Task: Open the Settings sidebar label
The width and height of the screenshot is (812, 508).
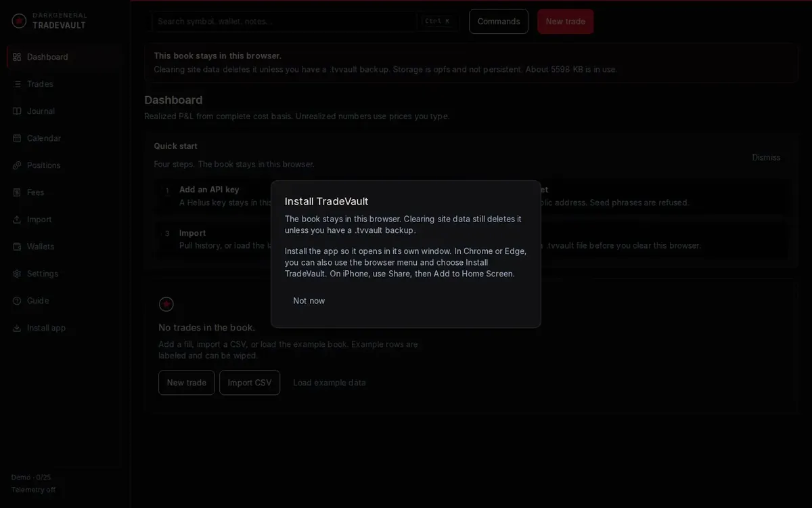Action: [x=43, y=274]
